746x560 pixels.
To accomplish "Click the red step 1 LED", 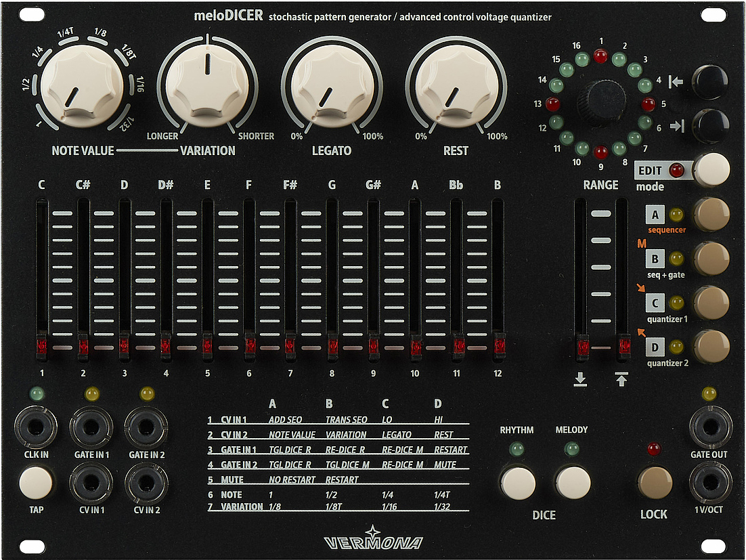I will (x=600, y=56).
